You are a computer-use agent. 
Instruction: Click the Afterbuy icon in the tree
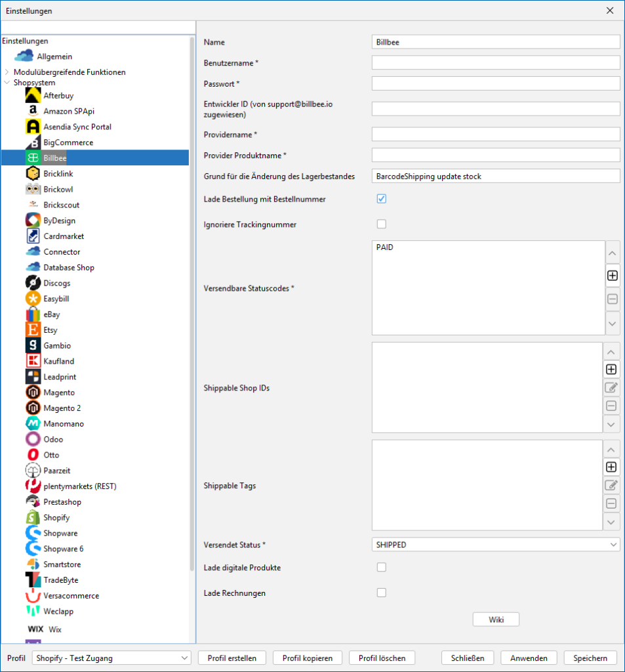click(x=33, y=96)
